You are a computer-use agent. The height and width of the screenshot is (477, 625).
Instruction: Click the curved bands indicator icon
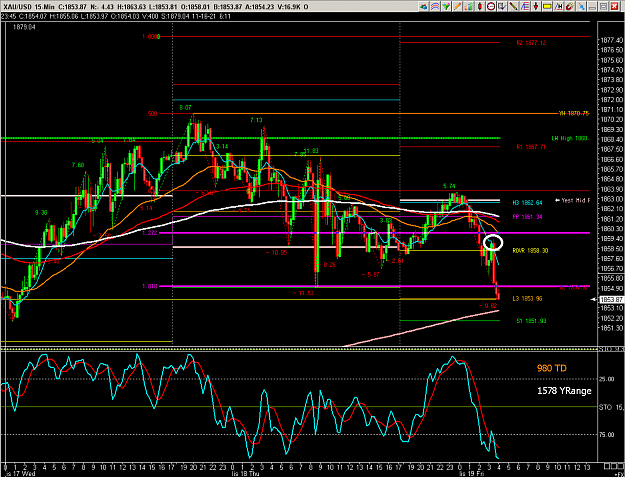tap(435, 6)
